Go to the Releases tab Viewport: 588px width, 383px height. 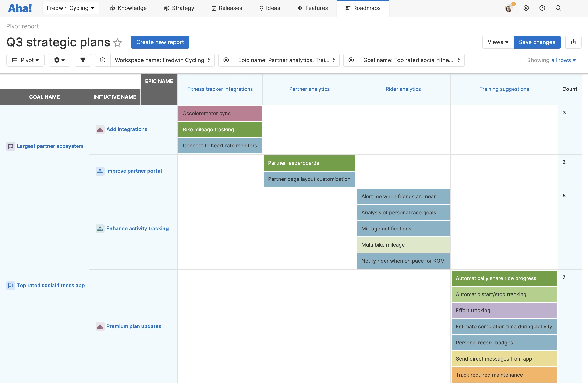pyautogui.click(x=227, y=8)
